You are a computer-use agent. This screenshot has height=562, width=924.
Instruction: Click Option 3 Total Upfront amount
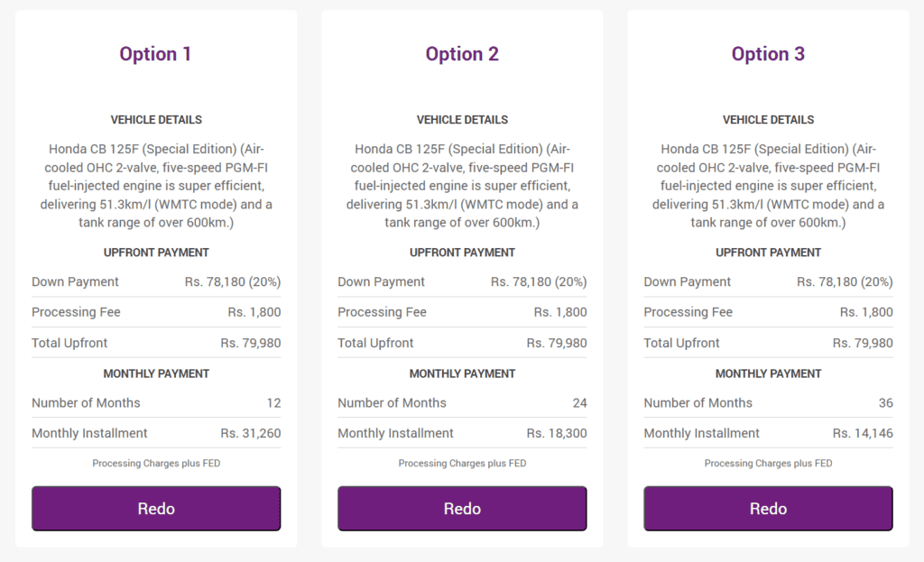863,343
